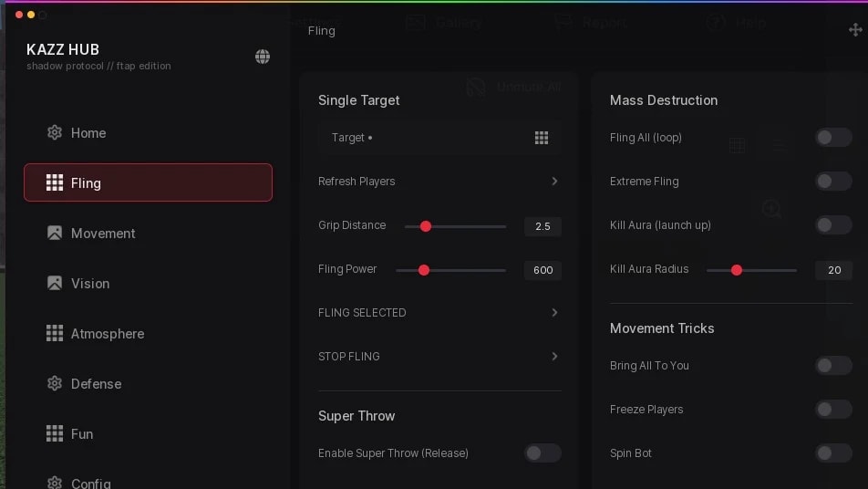Click the grid icon next to Fling
Image resolution: width=868 pixels, height=489 pixels.
[x=55, y=182]
